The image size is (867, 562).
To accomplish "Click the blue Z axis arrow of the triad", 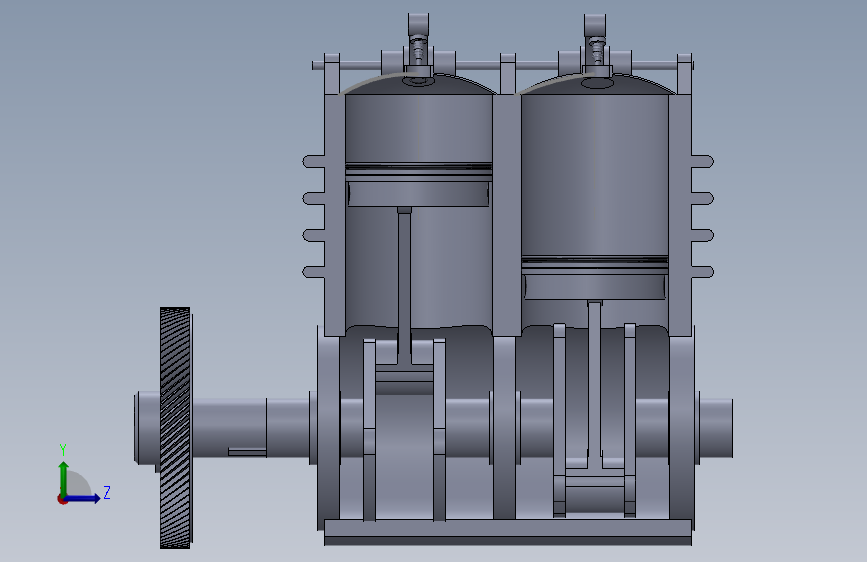I will (84, 498).
